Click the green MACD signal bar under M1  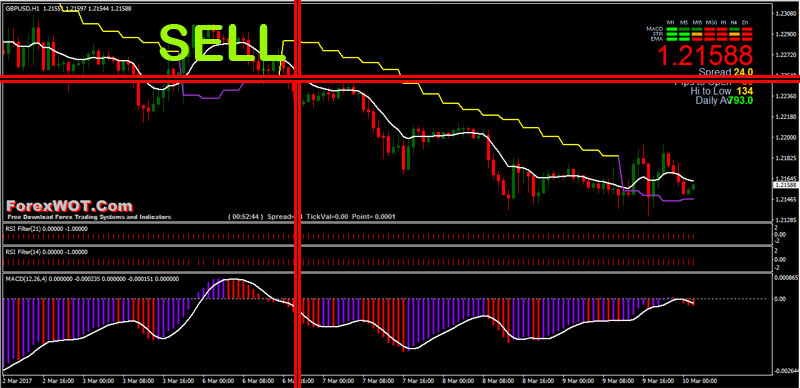pyautogui.click(x=672, y=29)
